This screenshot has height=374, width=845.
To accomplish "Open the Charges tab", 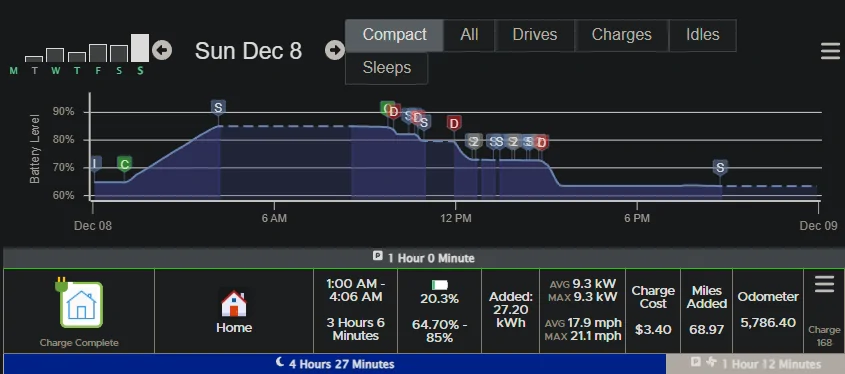I will coord(621,35).
